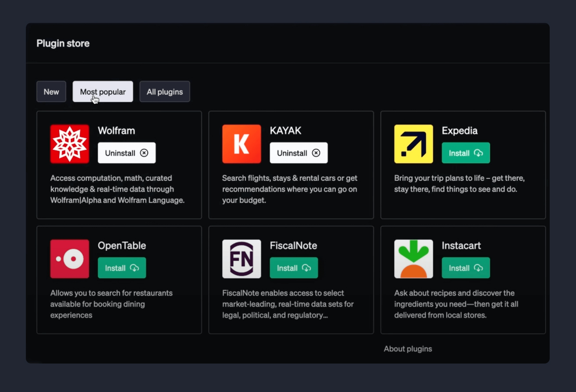Click the Plugin store heading
Screen dimensions: 576x392
[x=63, y=43]
